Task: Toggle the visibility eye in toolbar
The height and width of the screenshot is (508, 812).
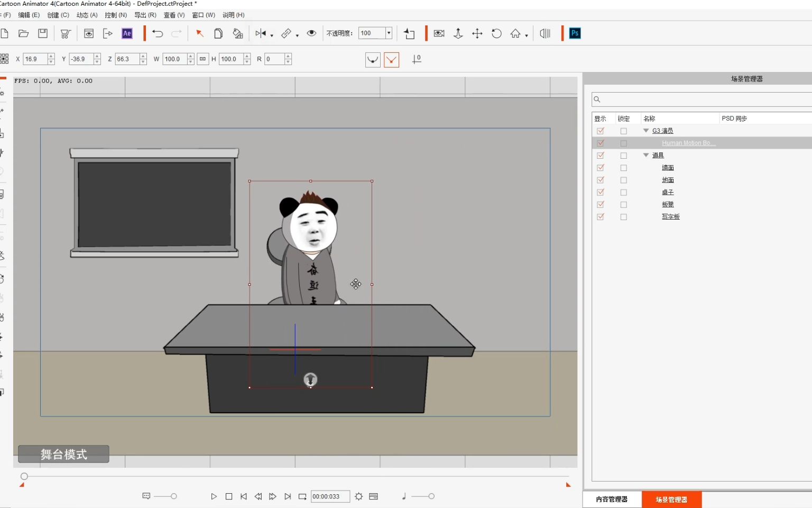Action: pos(312,33)
